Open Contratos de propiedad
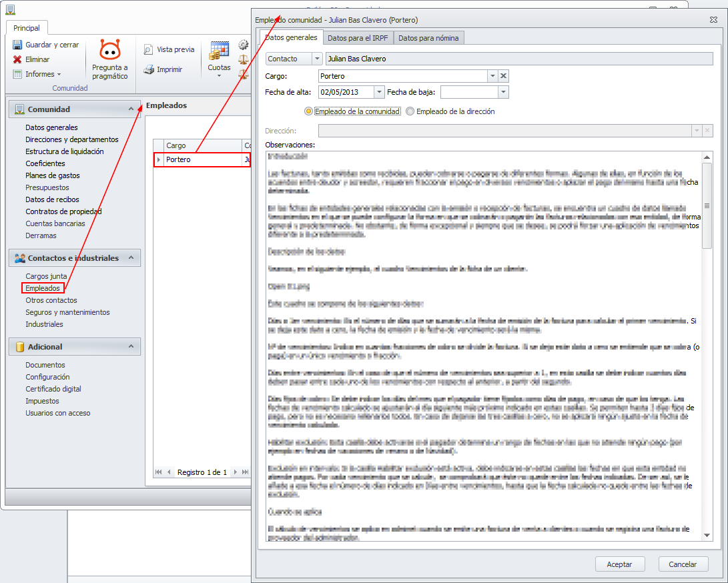728x583 pixels. pyautogui.click(x=63, y=211)
